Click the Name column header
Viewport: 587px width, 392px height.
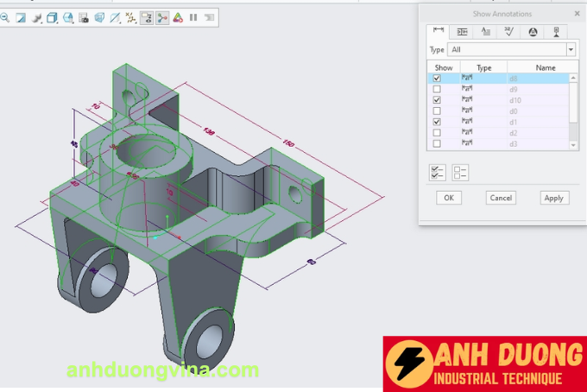545,67
